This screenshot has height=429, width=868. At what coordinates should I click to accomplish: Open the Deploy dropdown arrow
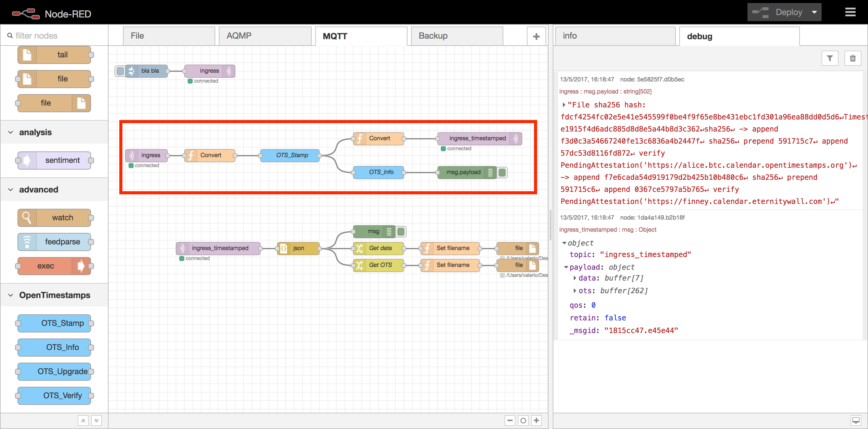tap(814, 12)
